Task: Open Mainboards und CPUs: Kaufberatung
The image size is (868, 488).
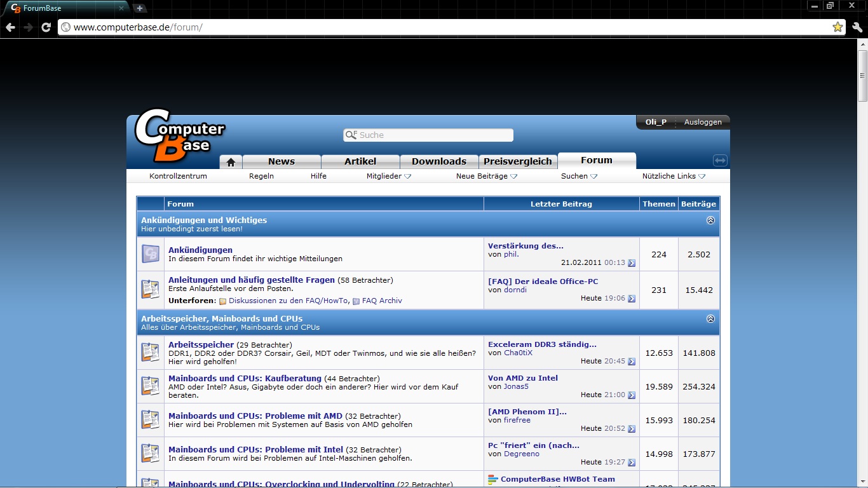Action: click(x=245, y=378)
